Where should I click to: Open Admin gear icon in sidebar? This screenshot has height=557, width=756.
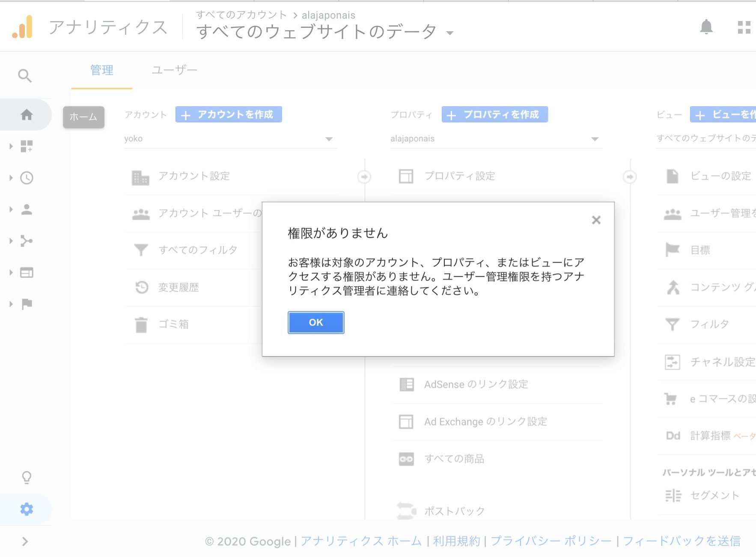27,509
